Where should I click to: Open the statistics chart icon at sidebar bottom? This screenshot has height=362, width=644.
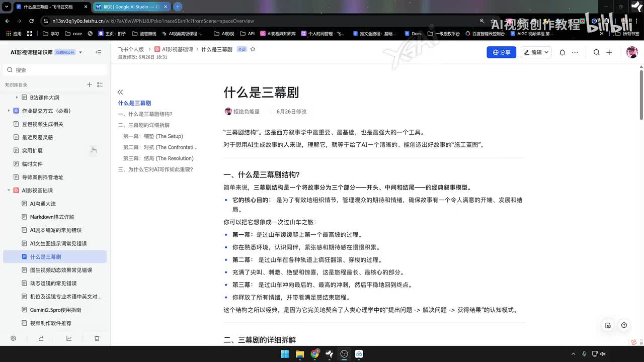(x=69, y=339)
